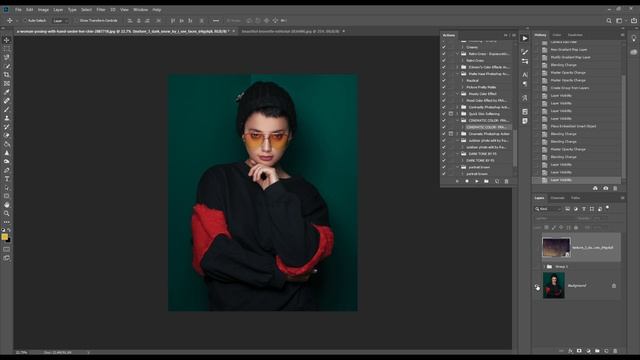Expand the Quick Skin Softening action set
640x360 pixels.
(458, 114)
